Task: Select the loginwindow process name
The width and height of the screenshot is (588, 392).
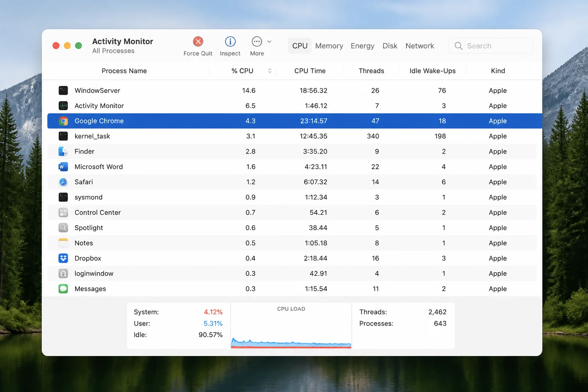Action: click(x=94, y=274)
